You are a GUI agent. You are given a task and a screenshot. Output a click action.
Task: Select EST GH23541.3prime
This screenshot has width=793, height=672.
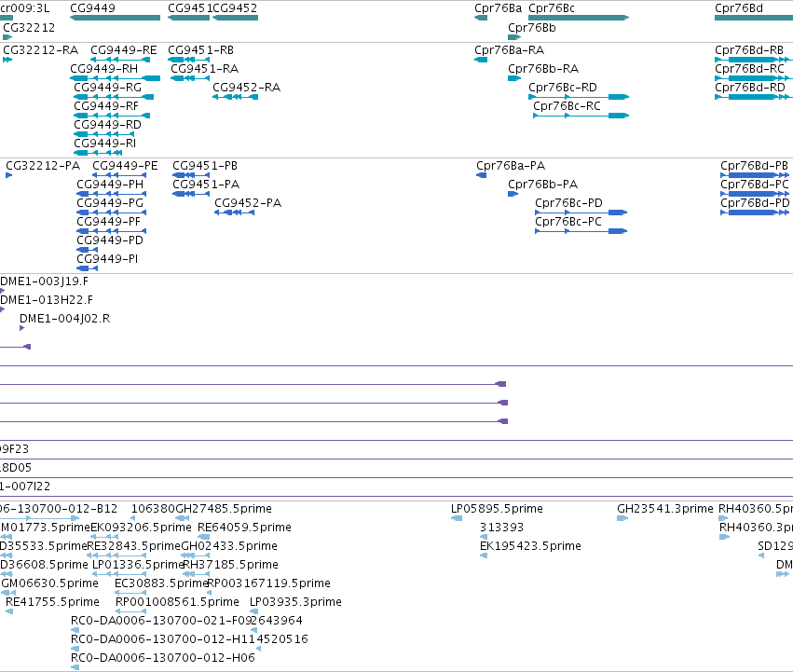(665, 509)
